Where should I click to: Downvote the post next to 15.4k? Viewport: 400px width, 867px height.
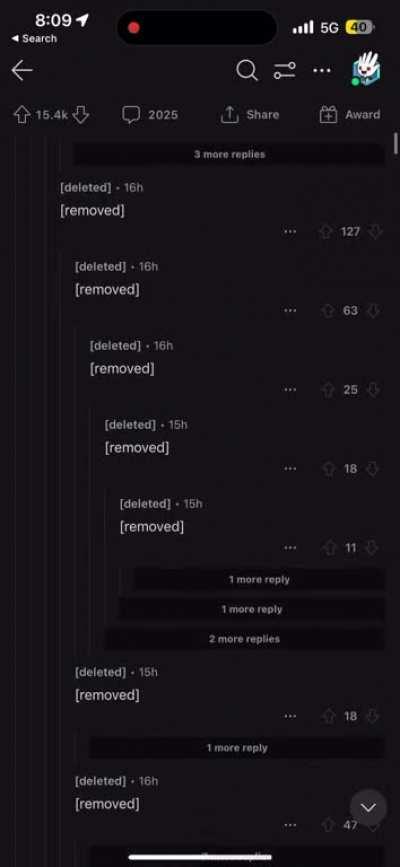81,115
